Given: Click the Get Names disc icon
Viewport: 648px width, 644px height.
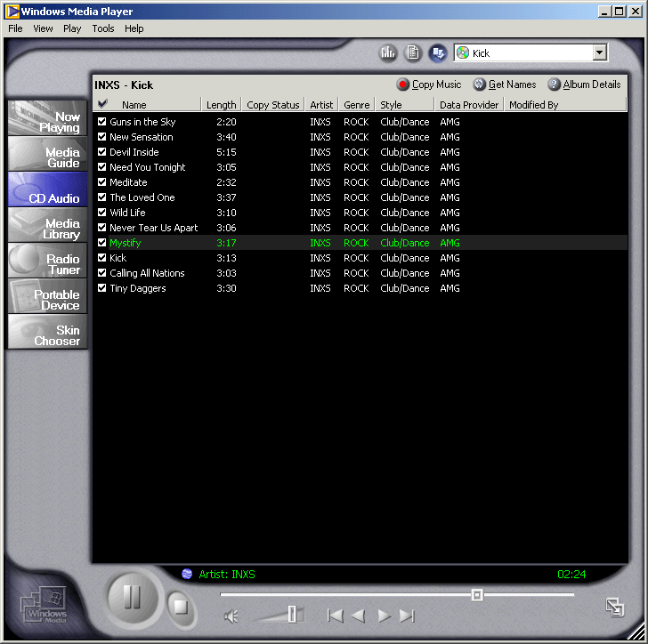Looking at the screenshot, I should click(479, 85).
